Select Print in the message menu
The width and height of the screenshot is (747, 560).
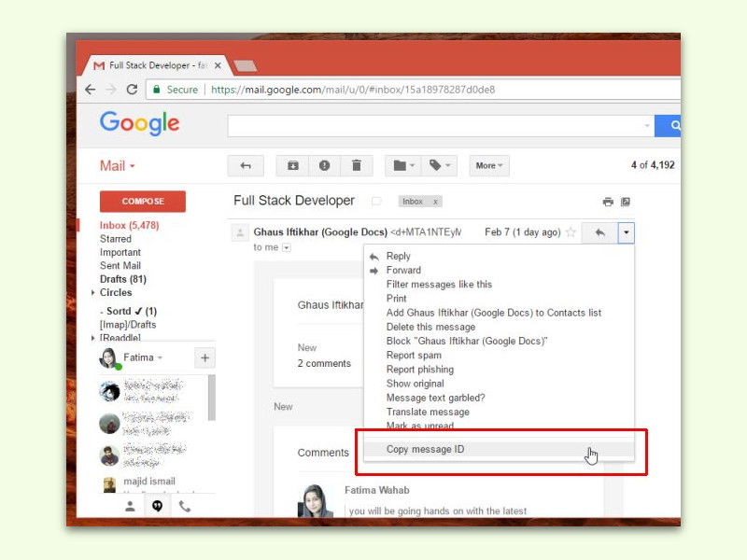396,299
